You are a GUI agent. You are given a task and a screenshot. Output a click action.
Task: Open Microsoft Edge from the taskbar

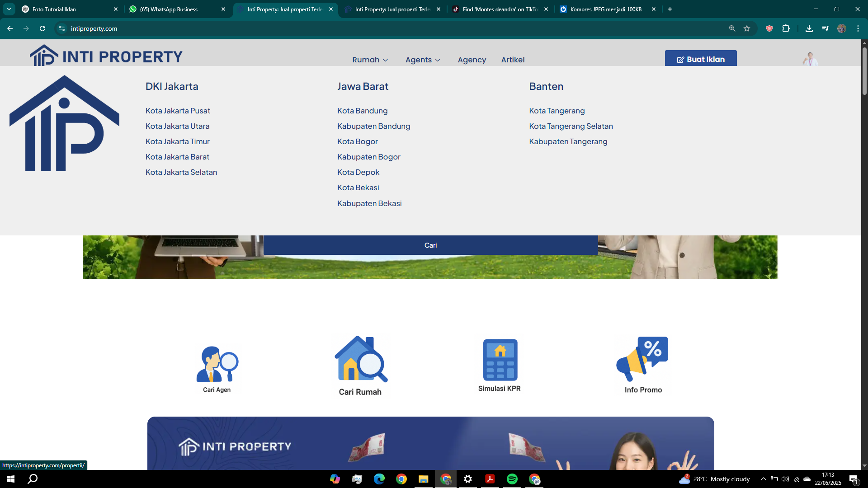tap(379, 479)
